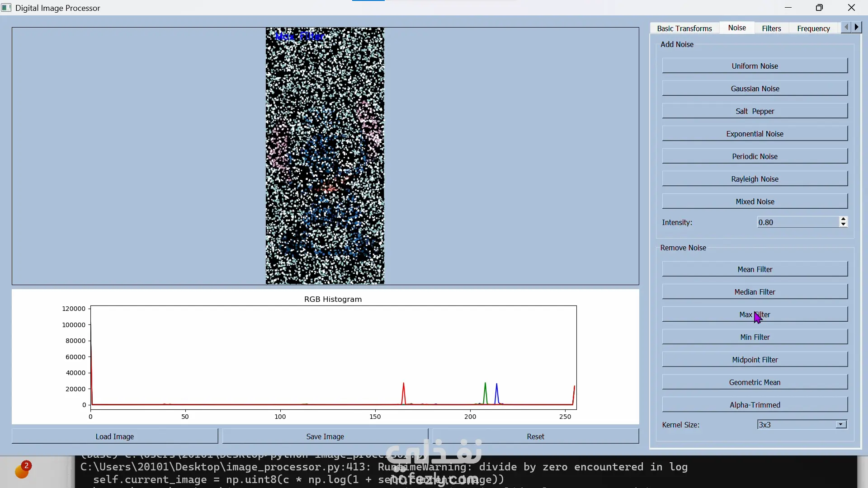The image size is (868, 488).
Task: Click the noisy image preview
Action: tap(325, 156)
